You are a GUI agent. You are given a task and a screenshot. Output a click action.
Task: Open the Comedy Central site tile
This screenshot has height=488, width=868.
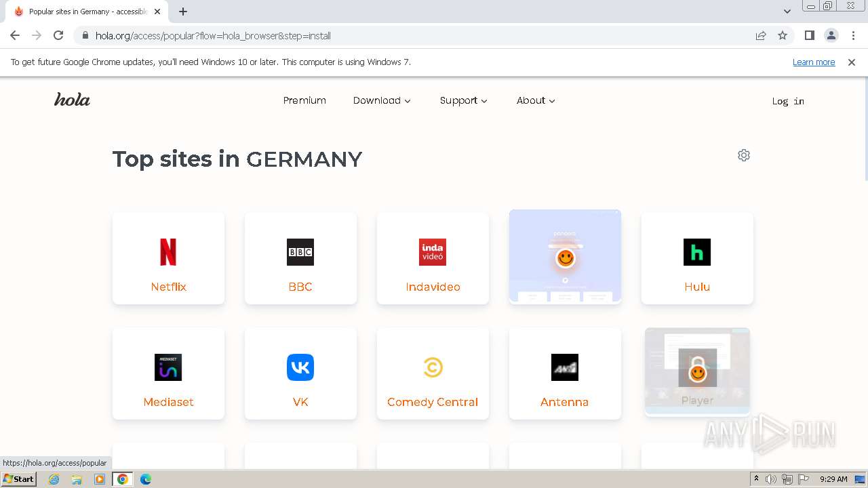(x=433, y=373)
